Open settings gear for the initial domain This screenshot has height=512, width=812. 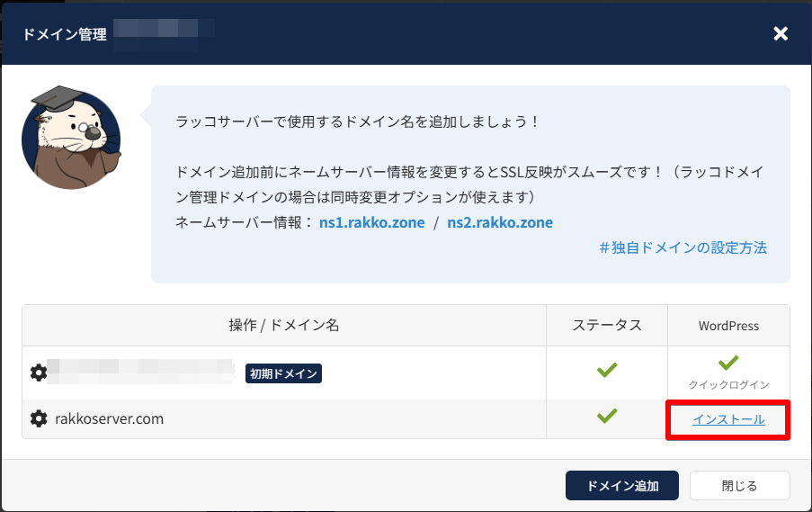click(x=39, y=373)
